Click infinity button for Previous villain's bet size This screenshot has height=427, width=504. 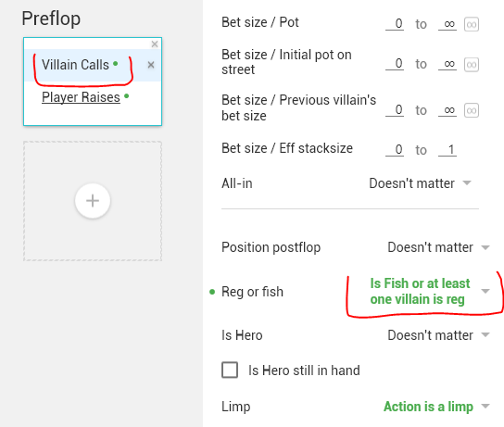point(472,110)
